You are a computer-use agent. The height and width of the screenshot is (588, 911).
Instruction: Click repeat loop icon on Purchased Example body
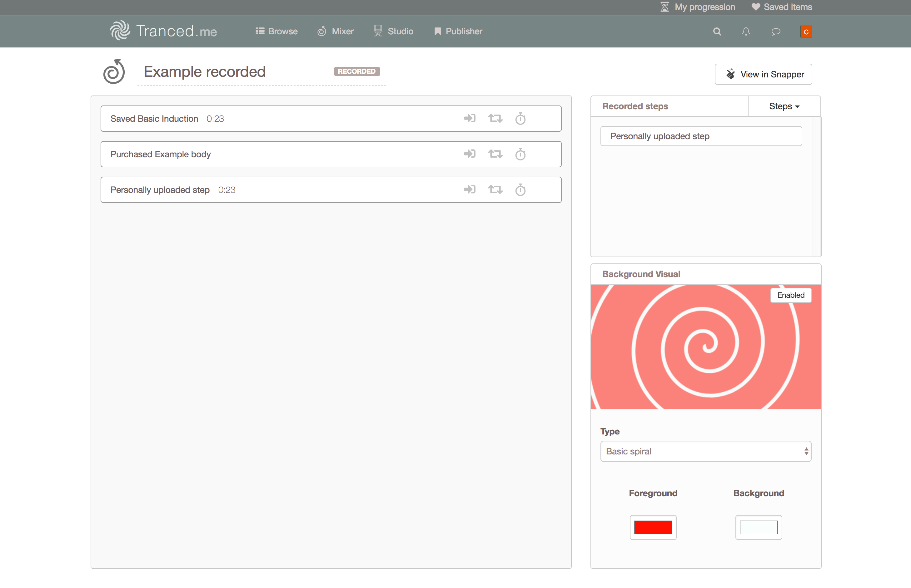point(495,154)
